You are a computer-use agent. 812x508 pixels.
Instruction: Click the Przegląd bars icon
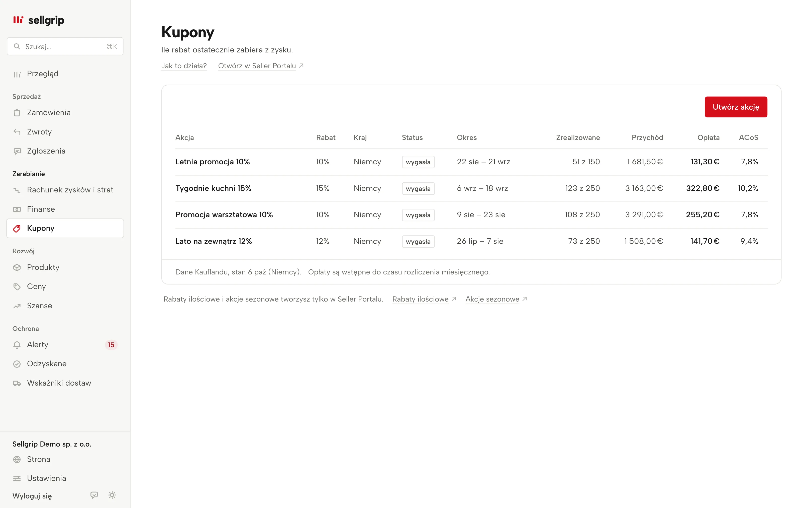tap(17, 74)
